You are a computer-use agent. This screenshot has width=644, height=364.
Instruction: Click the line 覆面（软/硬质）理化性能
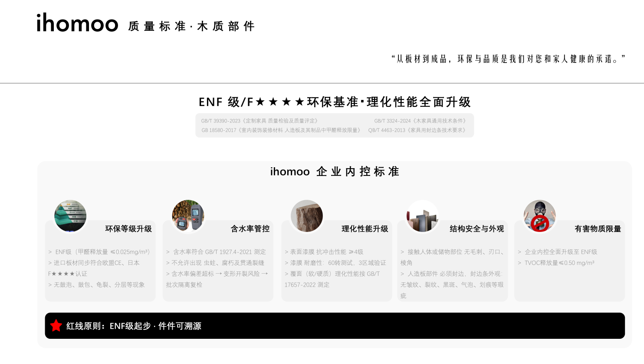tap(332, 279)
